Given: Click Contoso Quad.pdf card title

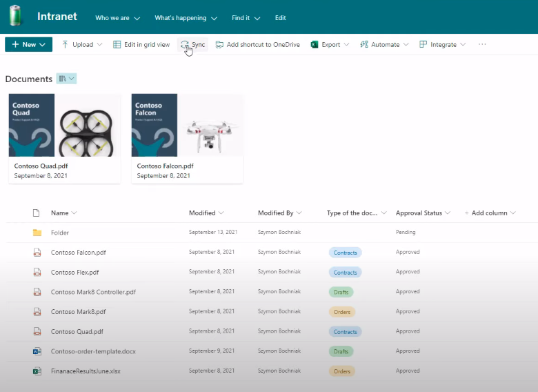Looking at the screenshot, I should pos(41,166).
